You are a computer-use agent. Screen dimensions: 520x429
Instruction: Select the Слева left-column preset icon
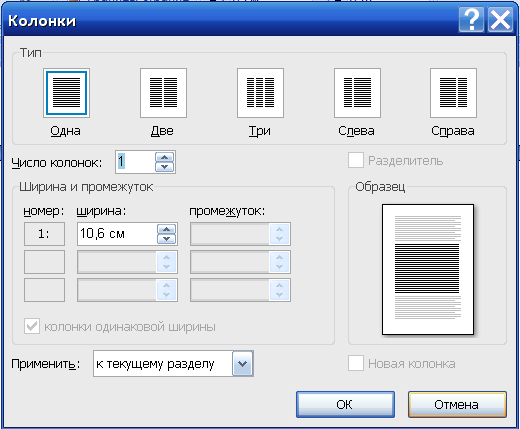pyautogui.click(x=357, y=93)
